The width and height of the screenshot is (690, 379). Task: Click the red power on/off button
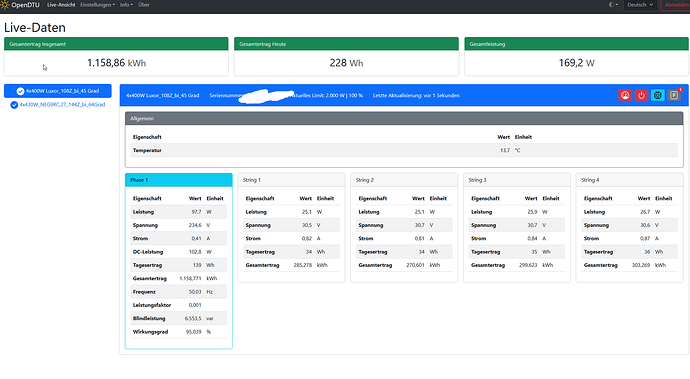pyautogui.click(x=641, y=95)
